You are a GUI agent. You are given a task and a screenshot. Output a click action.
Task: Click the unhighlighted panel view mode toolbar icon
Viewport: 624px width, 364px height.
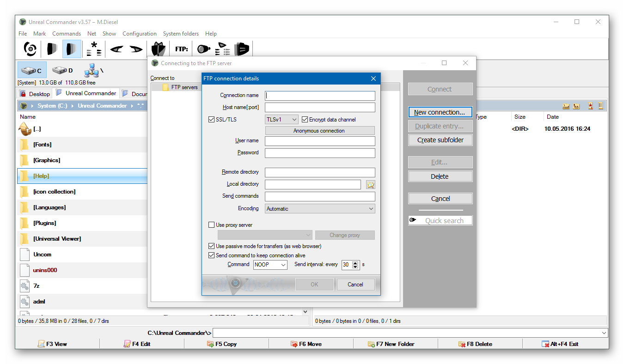pos(52,49)
